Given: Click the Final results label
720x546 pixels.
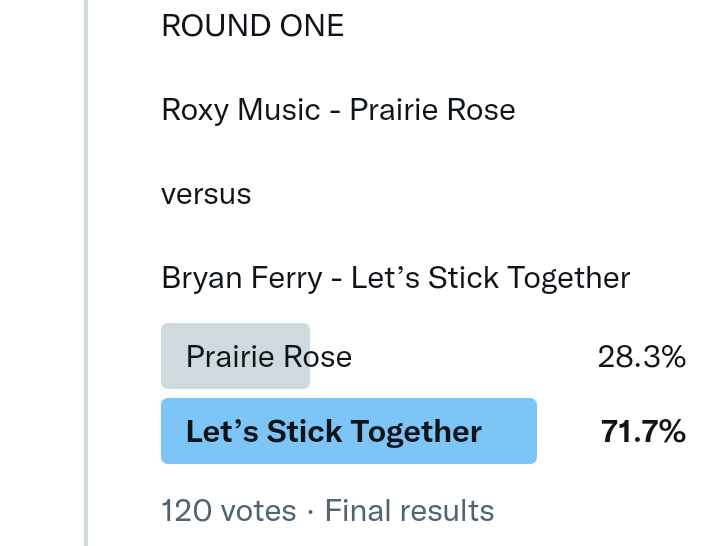Looking at the screenshot, I should tap(409, 511).
